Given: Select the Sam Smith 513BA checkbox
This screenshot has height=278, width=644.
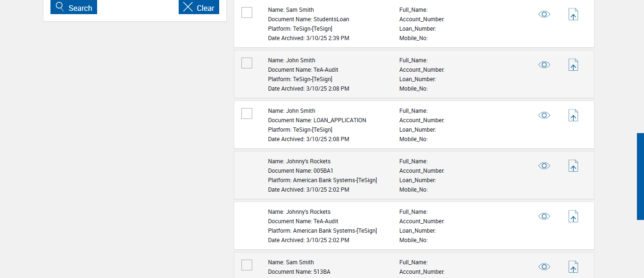Looking at the screenshot, I should pos(247,265).
